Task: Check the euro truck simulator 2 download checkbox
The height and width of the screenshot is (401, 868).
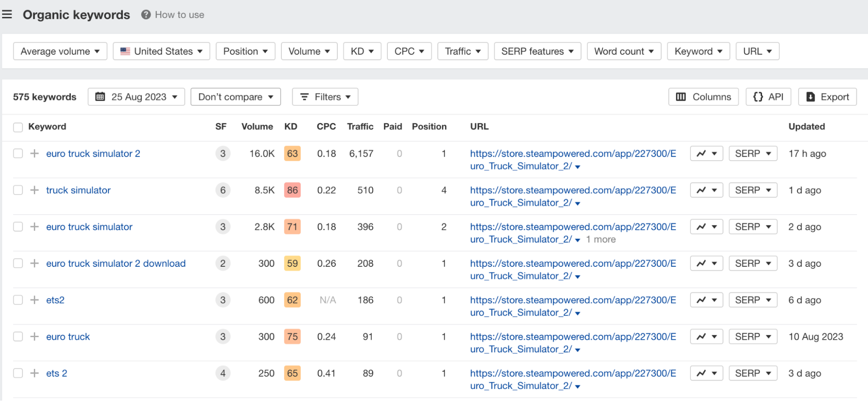Action: [x=18, y=263]
